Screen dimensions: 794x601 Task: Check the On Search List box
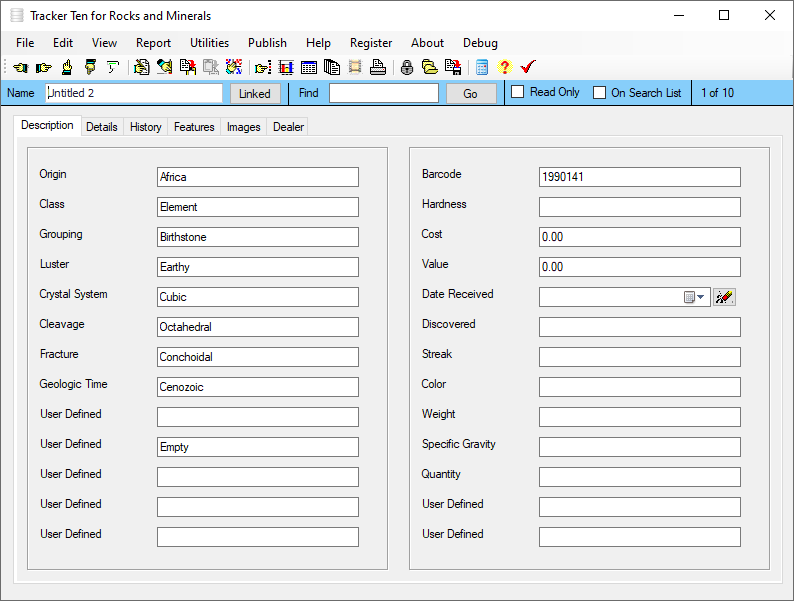(x=600, y=93)
